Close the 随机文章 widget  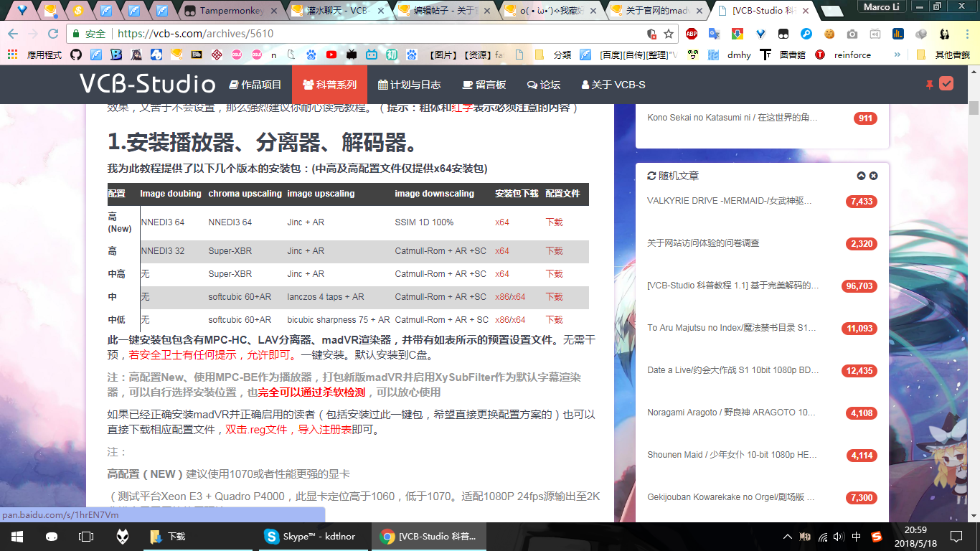873,176
